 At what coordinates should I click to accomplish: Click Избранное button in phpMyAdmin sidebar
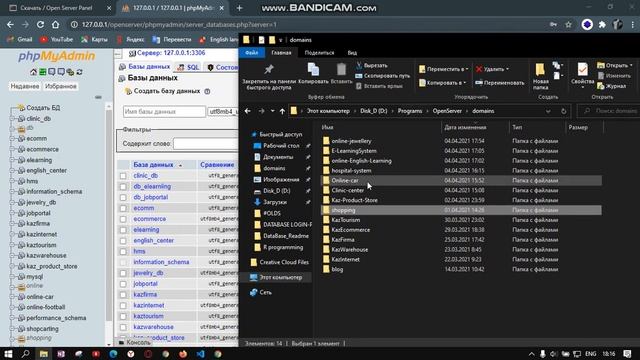coord(60,87)
